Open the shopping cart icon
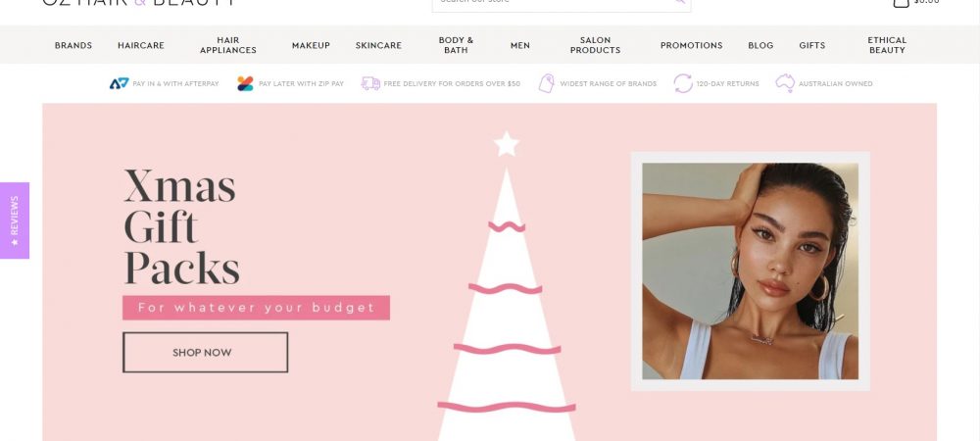Viewport: 980px width, 441px height. (x=901, y=2)
